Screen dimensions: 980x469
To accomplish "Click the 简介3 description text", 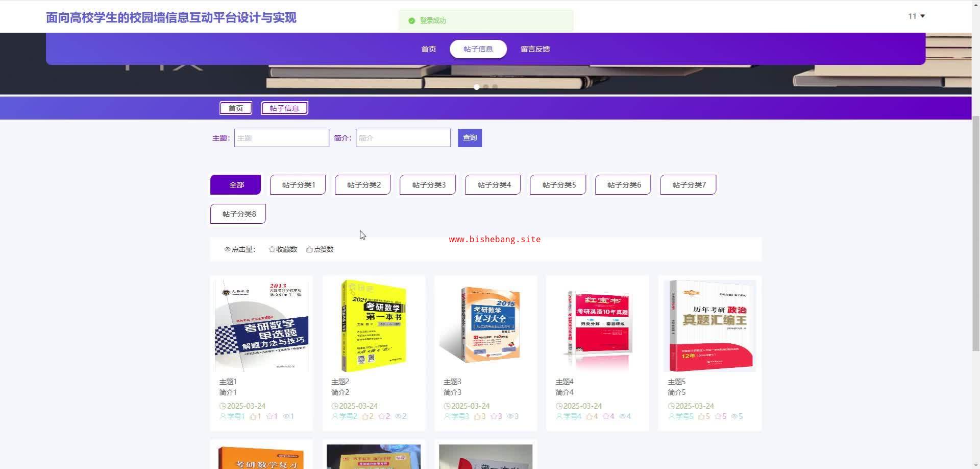I will pyautogui.click(x=452, y=392).
